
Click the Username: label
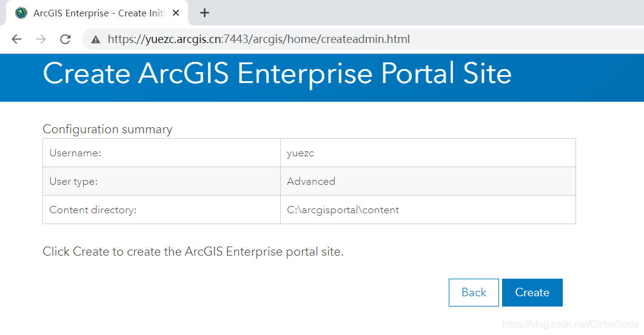click(75, 153)
